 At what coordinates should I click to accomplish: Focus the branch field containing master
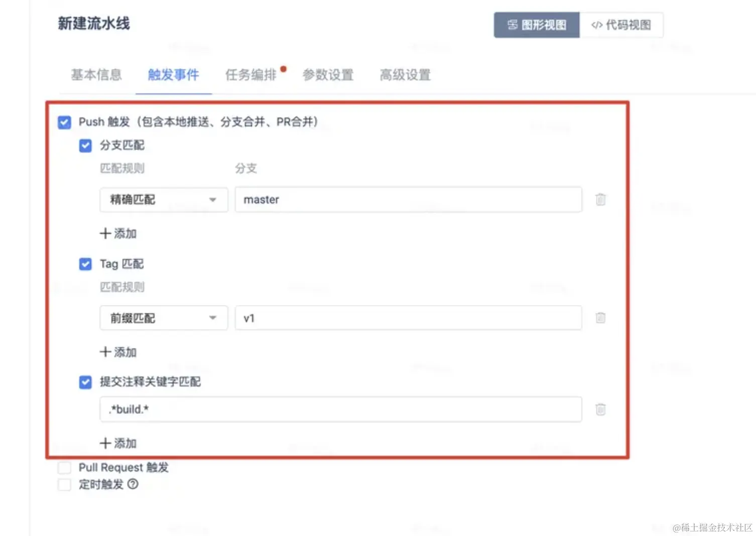point(409,200)
